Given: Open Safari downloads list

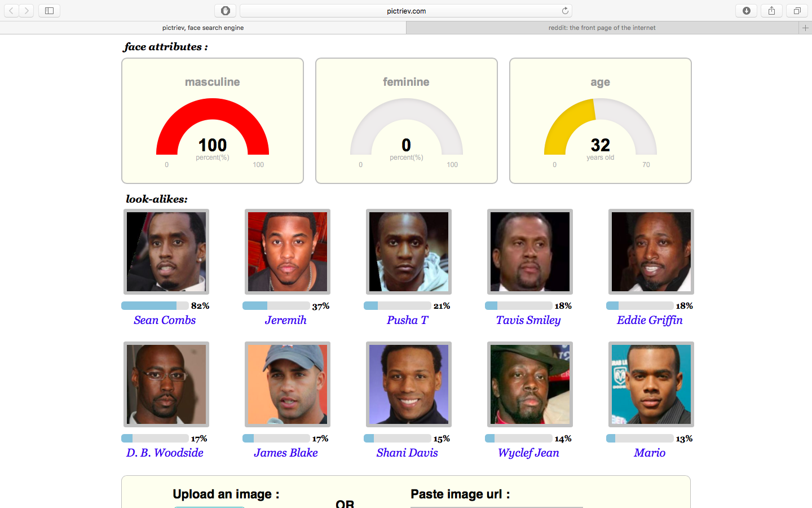Looking at the screenshot, I should [x=747, y=11].
